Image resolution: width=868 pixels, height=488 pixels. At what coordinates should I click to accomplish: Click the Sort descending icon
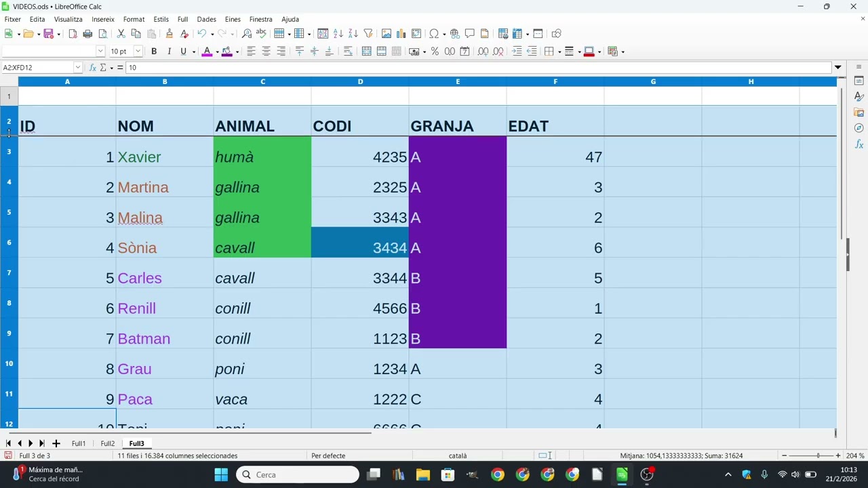point(353,33)
